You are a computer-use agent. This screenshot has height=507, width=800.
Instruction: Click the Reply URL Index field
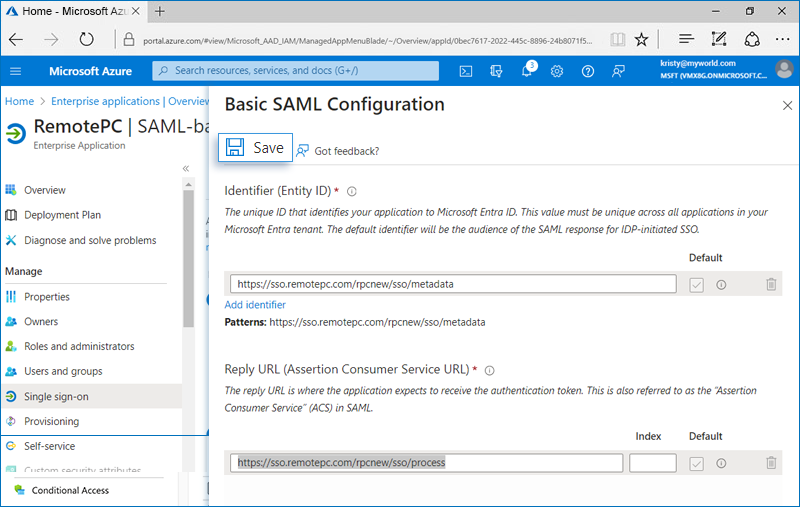(x=652, y=463)
